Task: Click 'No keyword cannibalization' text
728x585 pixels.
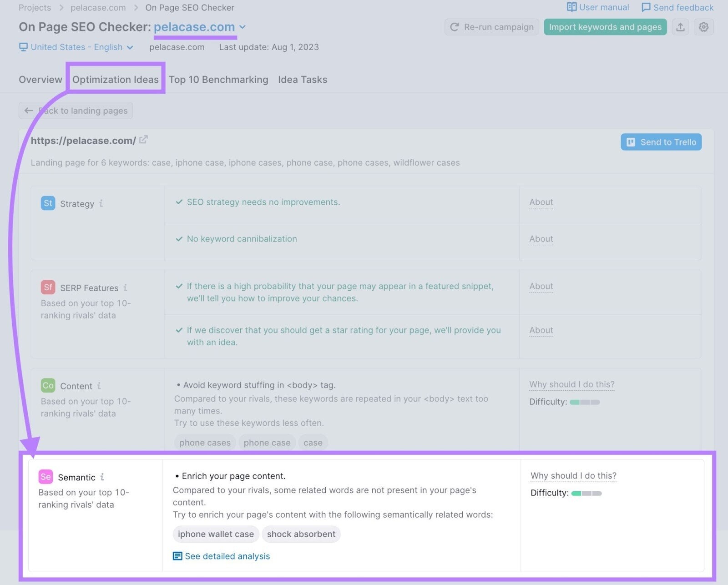Action: (242, 239)
